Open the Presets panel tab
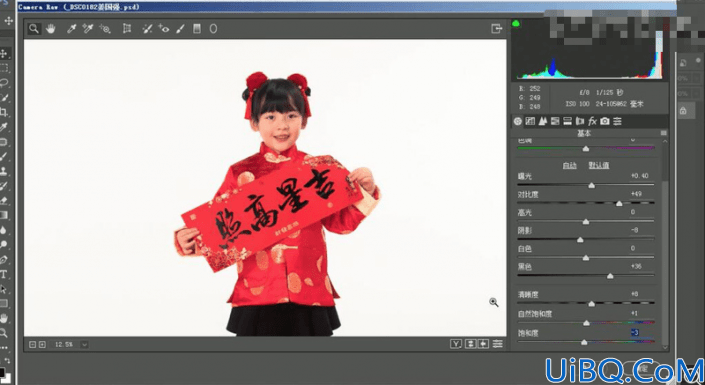The width and height of the screenshot is (705, 385). pyautogui.click(x=617, y=121)
